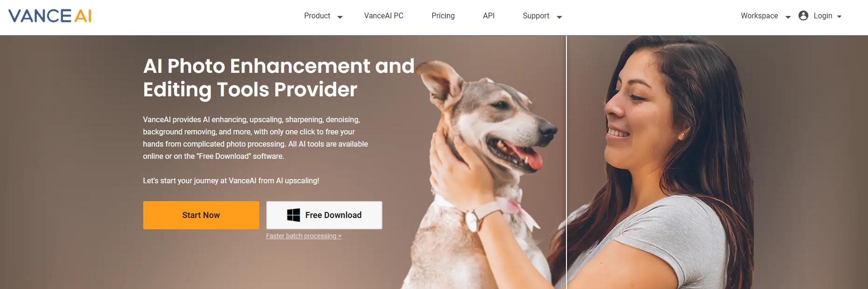Click the Free Download button text
The height and width of the screenshot is (289, 868).
click(333, 215)
